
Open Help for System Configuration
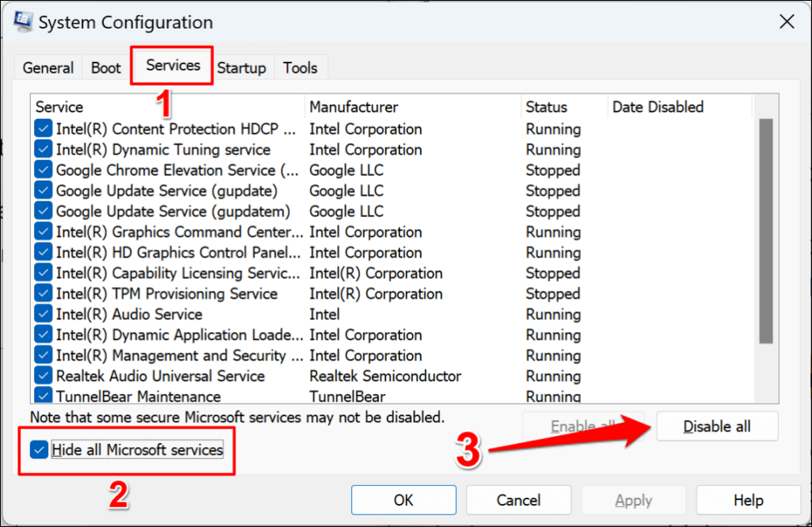pos(749,499)
